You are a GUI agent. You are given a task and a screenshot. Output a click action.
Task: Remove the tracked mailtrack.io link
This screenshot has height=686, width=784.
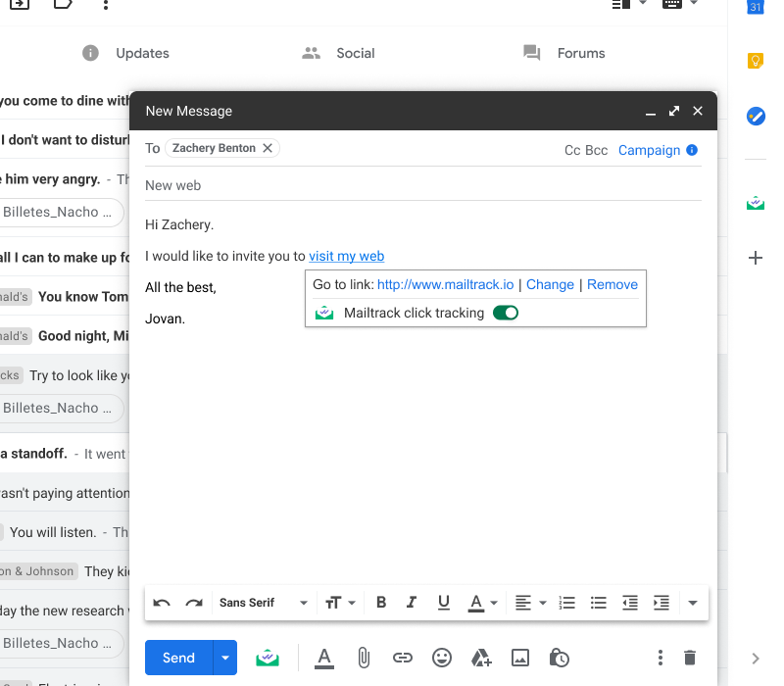(612, 284)
